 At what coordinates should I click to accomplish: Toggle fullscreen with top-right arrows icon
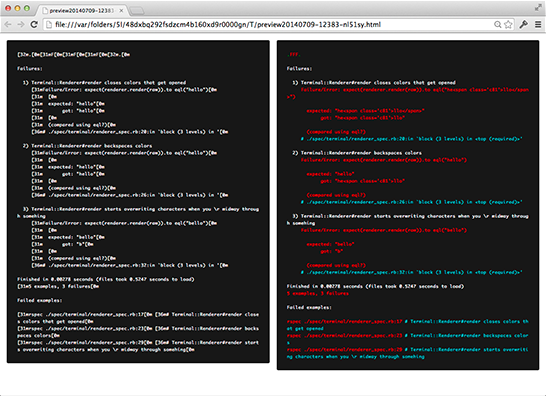[x=538, y=8]
